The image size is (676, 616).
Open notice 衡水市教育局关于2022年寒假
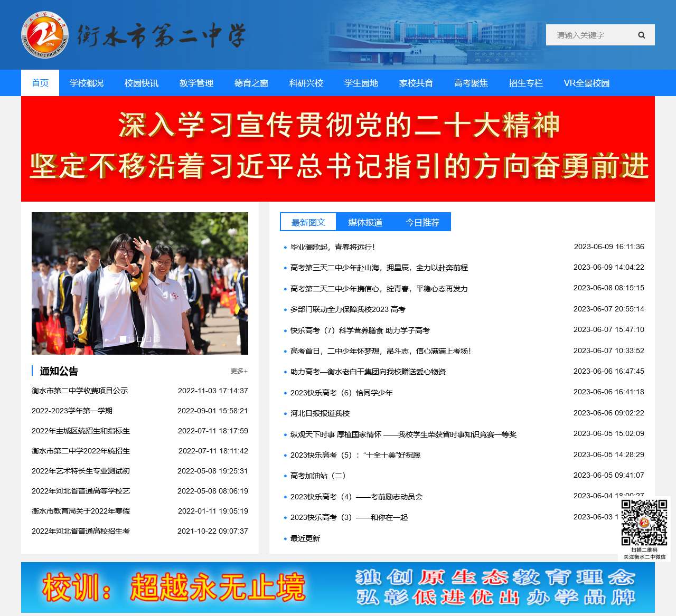(x=81, y=511)
